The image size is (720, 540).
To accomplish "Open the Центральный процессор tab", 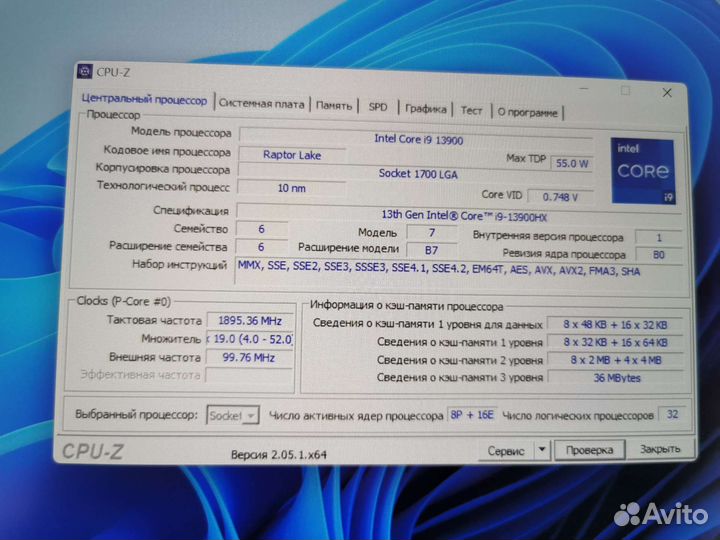I will [x=144, y=100].
